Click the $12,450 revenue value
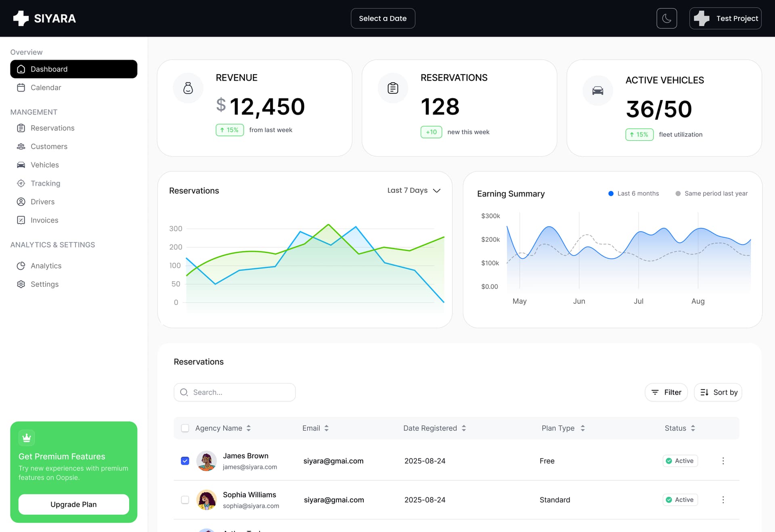Screen dimensions: 775x532 click(260, 106)
